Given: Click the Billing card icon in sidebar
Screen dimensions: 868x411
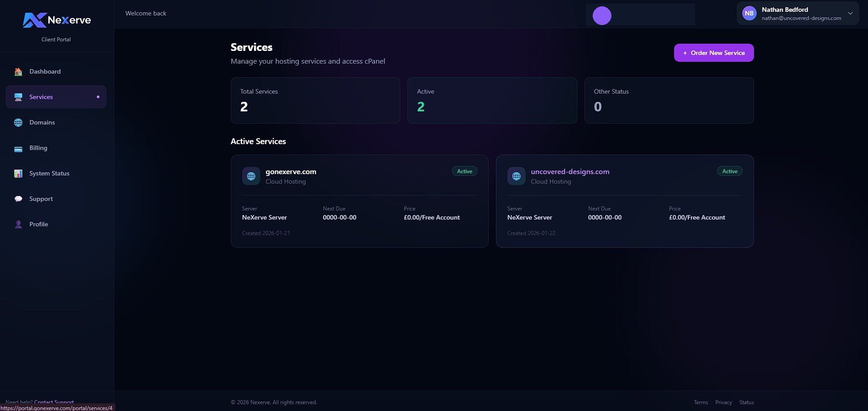Looking at the screenshot, I should (x=18, y=148).
